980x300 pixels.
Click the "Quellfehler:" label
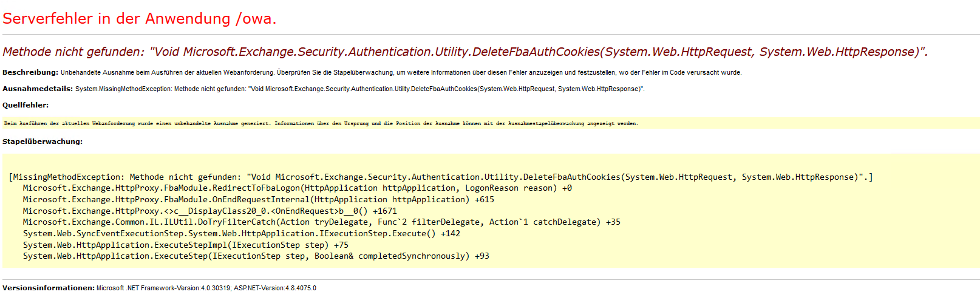[26, 105]
